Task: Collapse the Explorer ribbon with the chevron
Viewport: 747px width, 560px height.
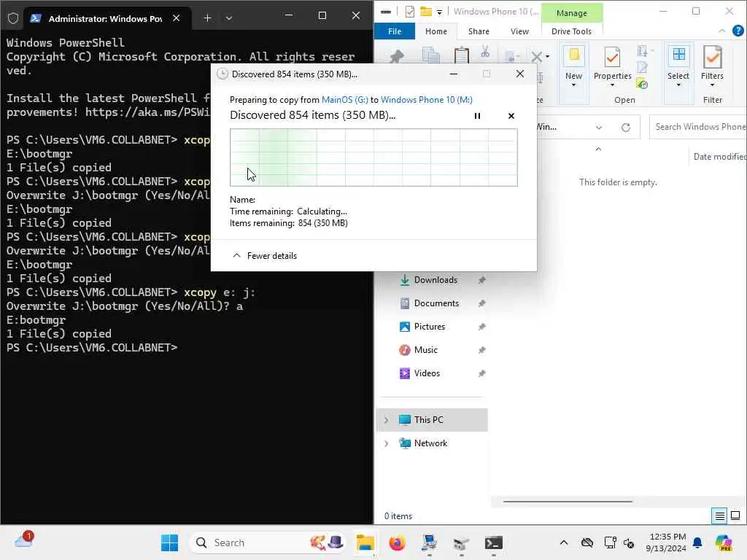Action: click(721, 31)
